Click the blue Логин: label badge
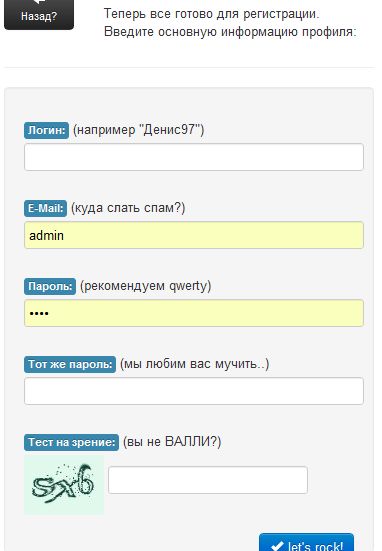This screenshot has width=382, height=551. pos(46,130)
